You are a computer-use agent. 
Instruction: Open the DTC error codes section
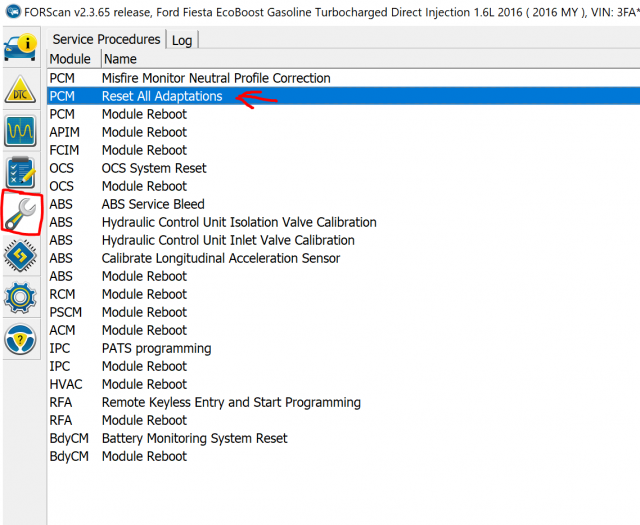(x=22, y=90)
